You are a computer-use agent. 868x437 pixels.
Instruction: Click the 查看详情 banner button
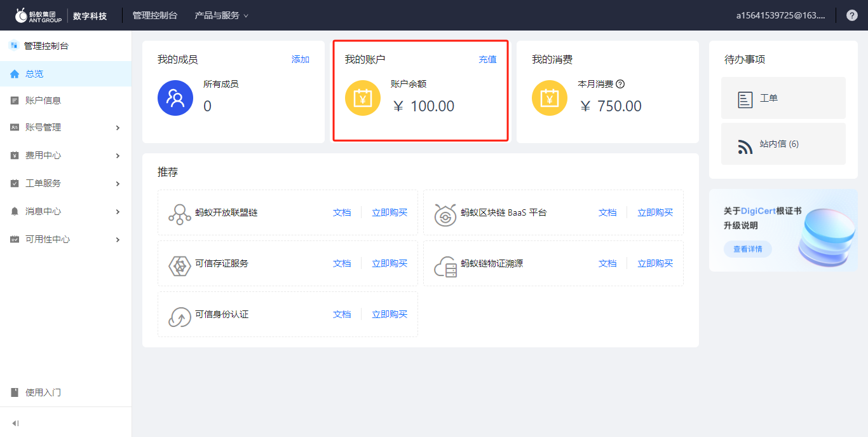[x=747, y=249]
